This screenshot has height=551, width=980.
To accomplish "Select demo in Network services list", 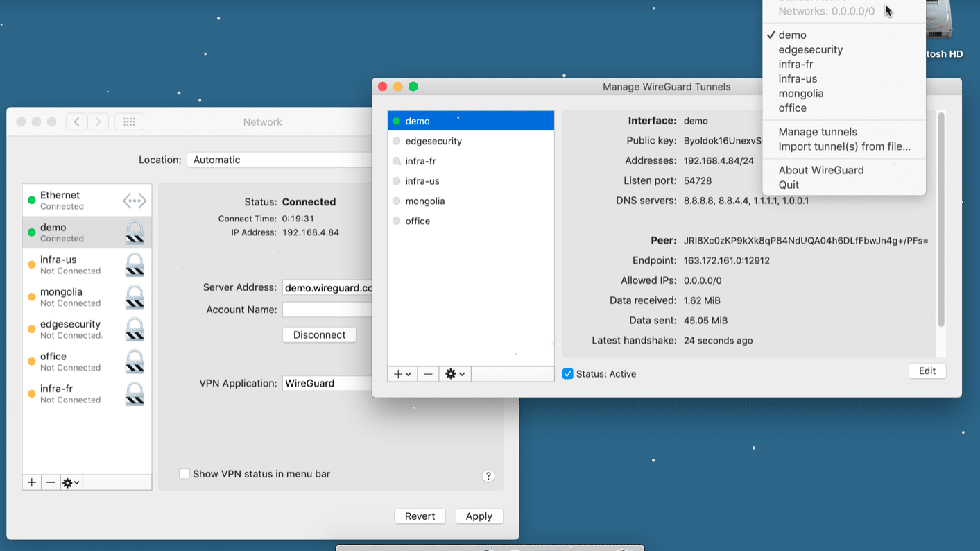I will (x=87, y=232).
